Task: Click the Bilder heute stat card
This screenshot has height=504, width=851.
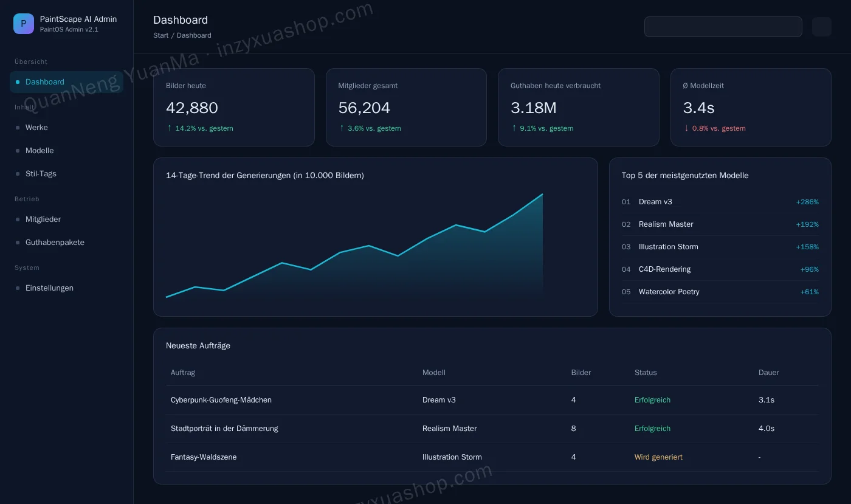Action: pyautogui.click(x=234, y=107)
